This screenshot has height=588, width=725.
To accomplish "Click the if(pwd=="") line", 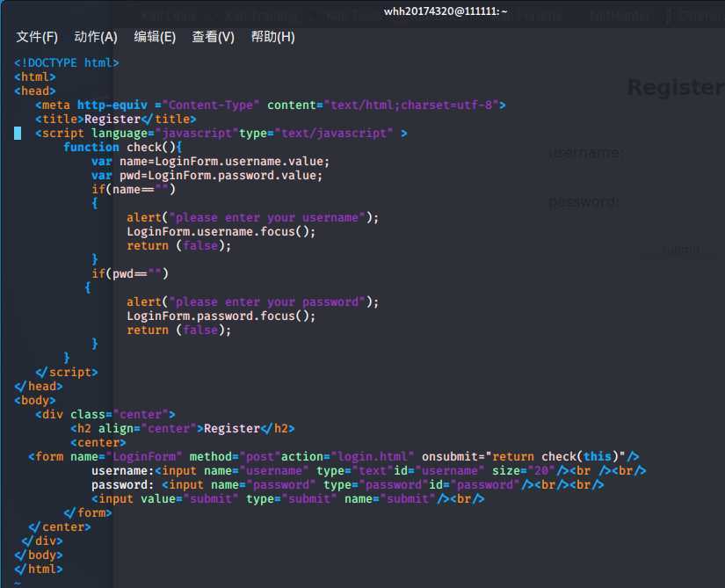I will click(x=130, y=273).
